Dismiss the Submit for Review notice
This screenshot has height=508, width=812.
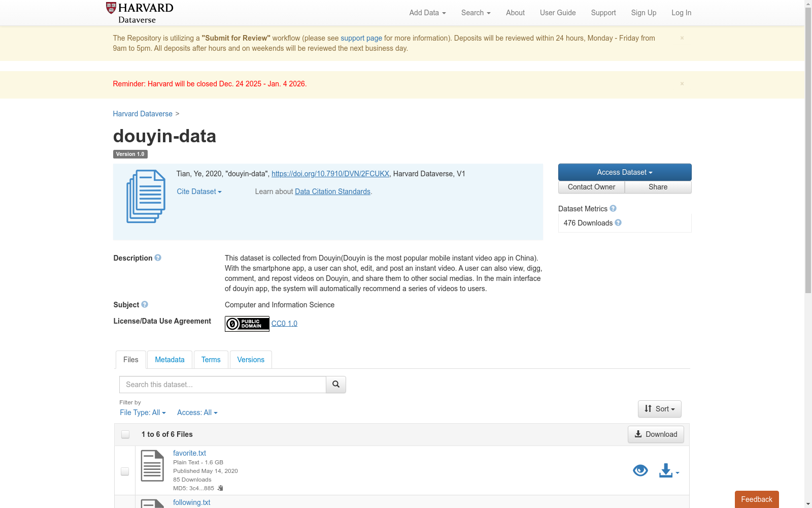682,38
